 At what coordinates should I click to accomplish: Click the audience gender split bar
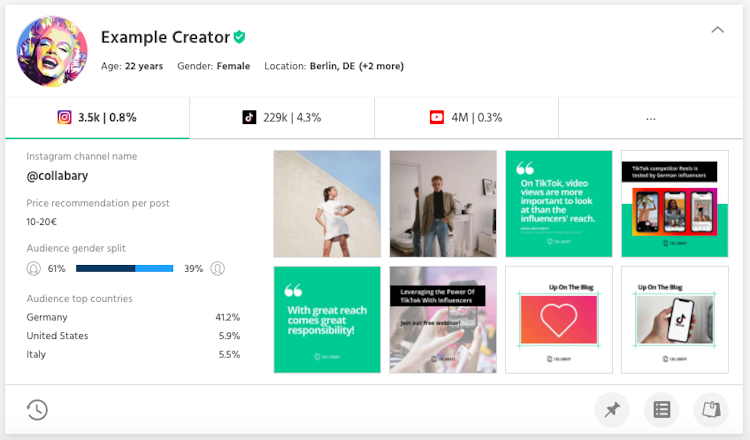(x=124, y=268)
